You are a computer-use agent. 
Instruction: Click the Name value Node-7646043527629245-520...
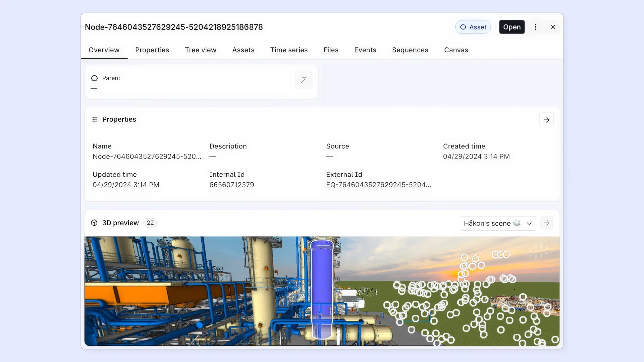tap(147, 157)
